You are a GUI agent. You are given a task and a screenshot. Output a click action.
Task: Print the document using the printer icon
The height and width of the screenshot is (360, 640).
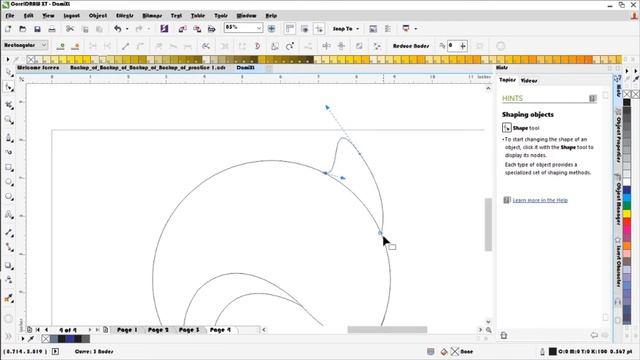click(x=52, y=29)
